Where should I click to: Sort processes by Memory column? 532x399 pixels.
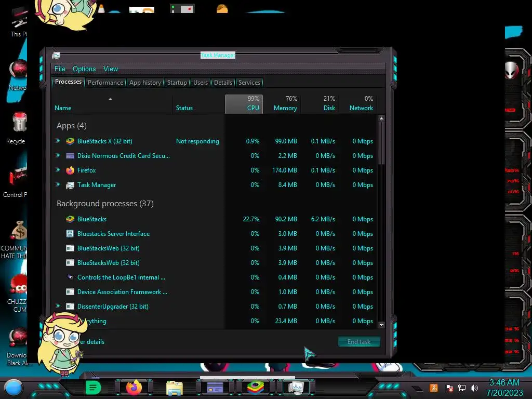(x=282, y=104)
